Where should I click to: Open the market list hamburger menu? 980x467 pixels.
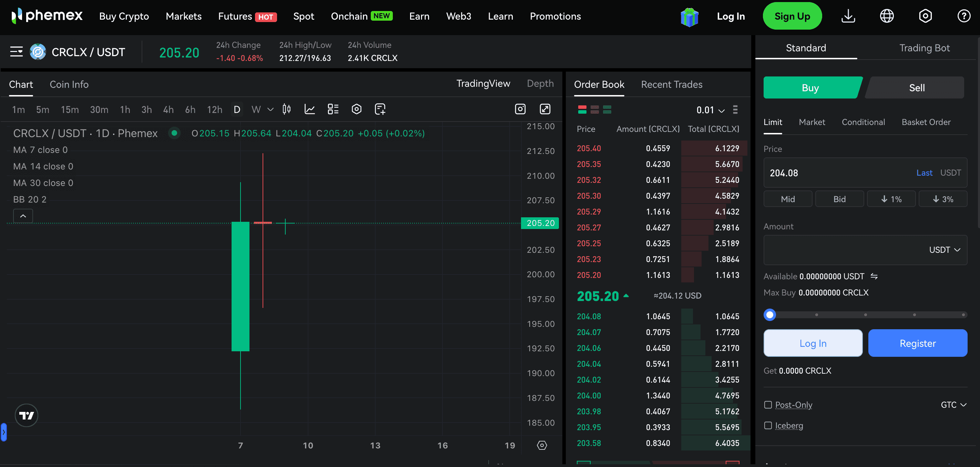(16, 52)
